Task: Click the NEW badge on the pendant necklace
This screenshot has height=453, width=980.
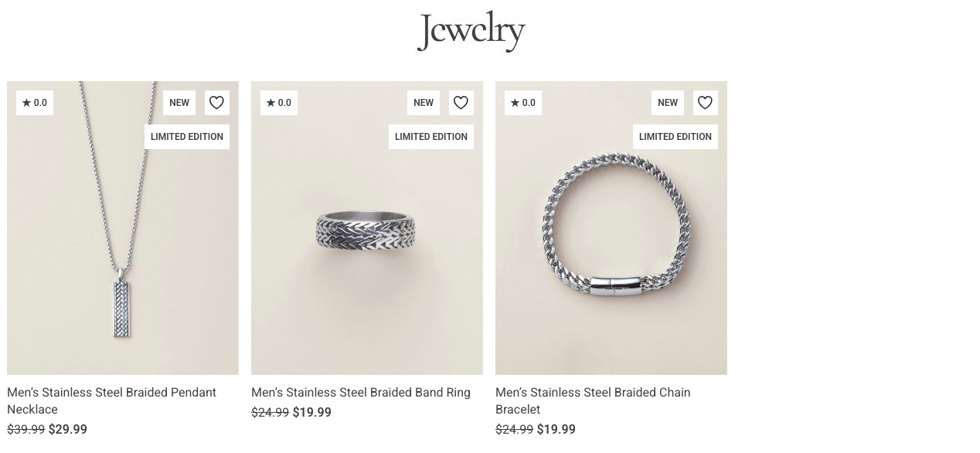Action: point(179,102)
